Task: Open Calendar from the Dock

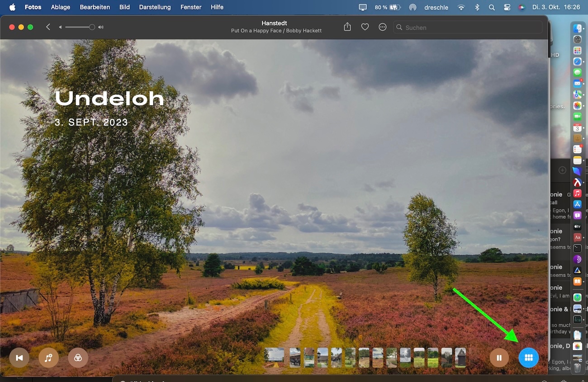Action: click(578, 127)
